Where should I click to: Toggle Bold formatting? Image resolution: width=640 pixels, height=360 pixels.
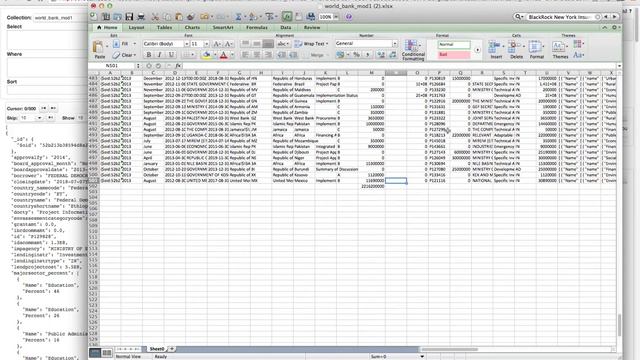coord(149,55)
